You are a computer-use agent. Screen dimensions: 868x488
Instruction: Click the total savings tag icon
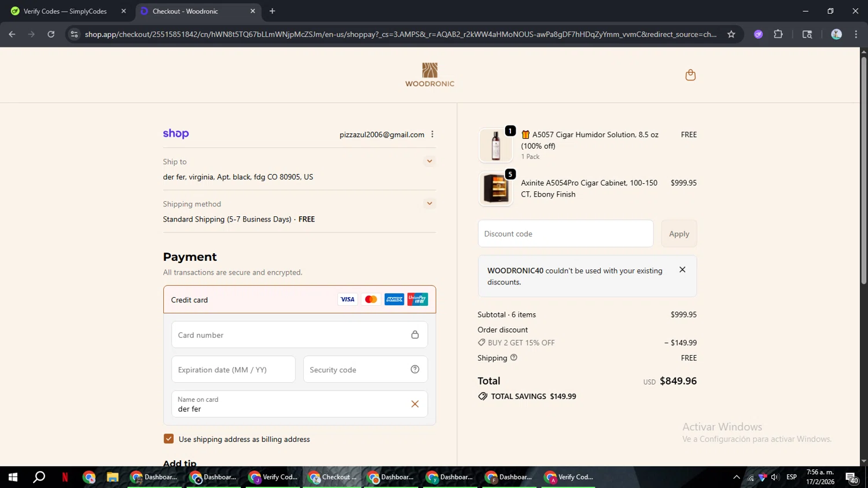(x=483, y=397)
